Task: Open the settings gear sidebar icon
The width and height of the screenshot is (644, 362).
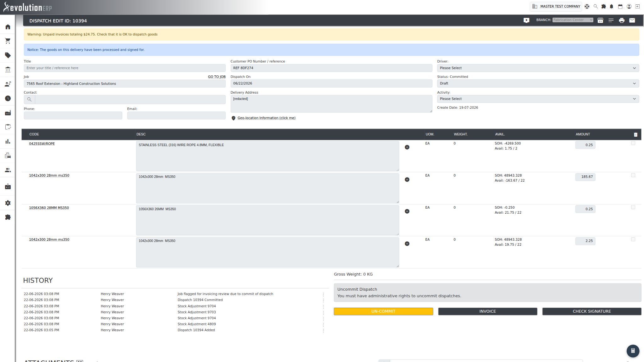Action: [8, 203]
